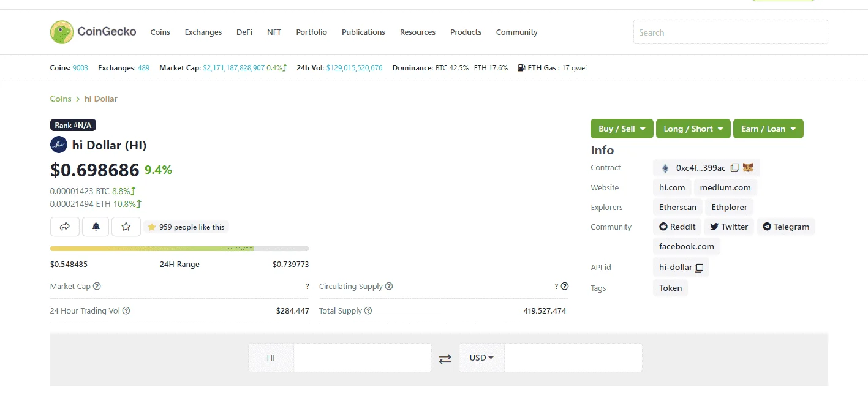Click Market Cap help question icon
Screen dimensions: 868x406
97,286
